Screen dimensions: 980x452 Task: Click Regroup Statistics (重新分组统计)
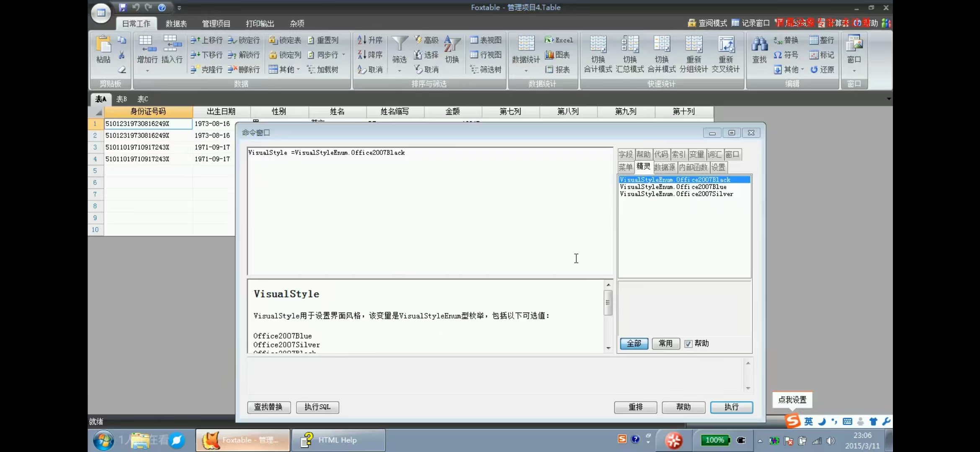[x=694, y=54]
